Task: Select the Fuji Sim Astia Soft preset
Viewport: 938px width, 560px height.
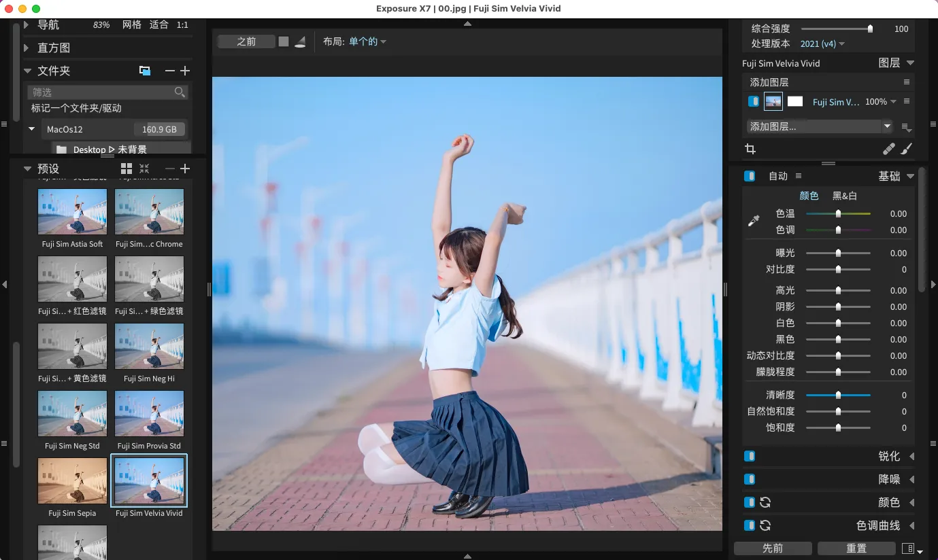Action: tap(72, 211)
